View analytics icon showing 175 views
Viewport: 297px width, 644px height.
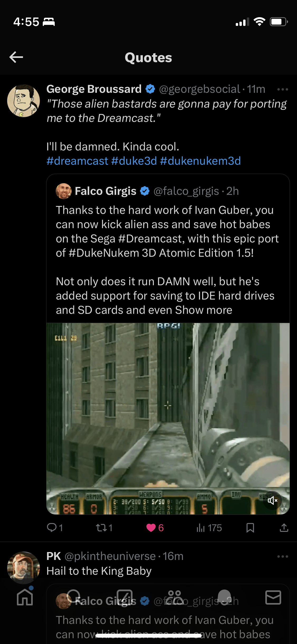tap(201, 528)
